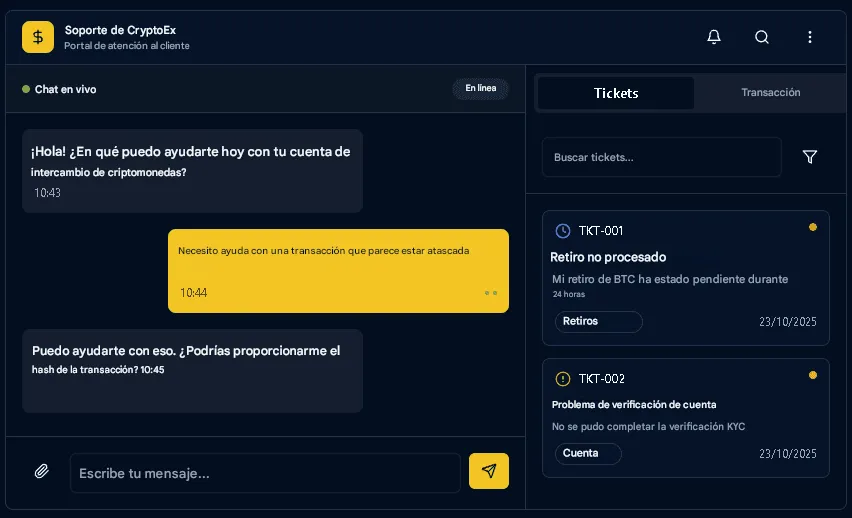Viewport: 852px width, 518px height.
Task: Click the ticket filter funnel icon
Action: 810,157
